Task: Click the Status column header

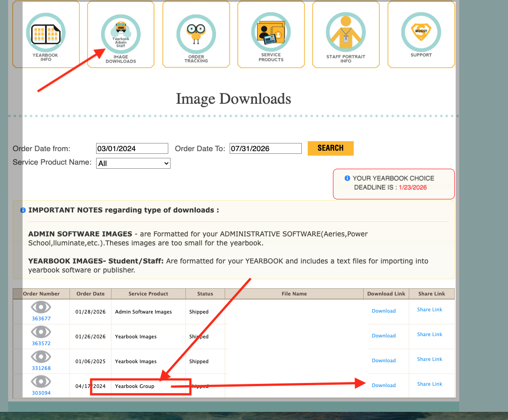Action: point(205,294)
